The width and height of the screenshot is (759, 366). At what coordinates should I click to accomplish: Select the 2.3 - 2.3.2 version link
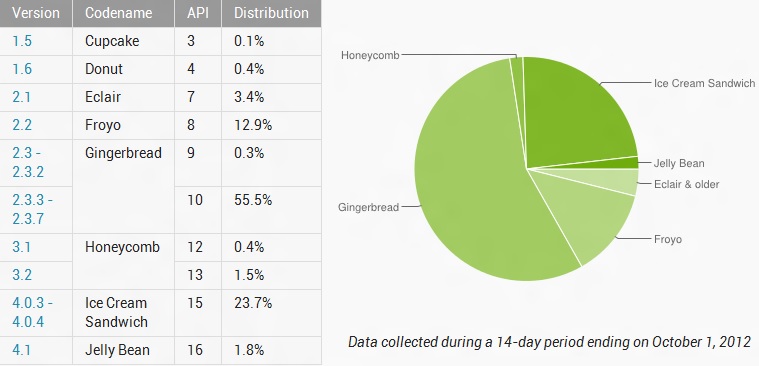click(x=27, y=163)
